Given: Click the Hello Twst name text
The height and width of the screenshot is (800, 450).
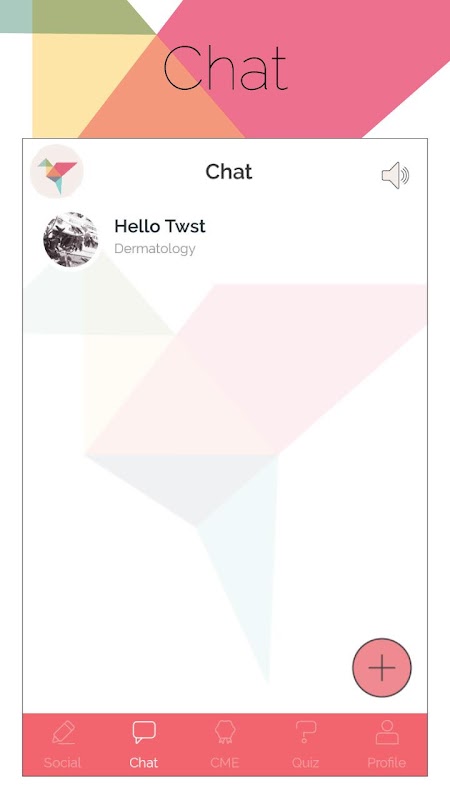Looking at the screenshot, I should 160,226.
